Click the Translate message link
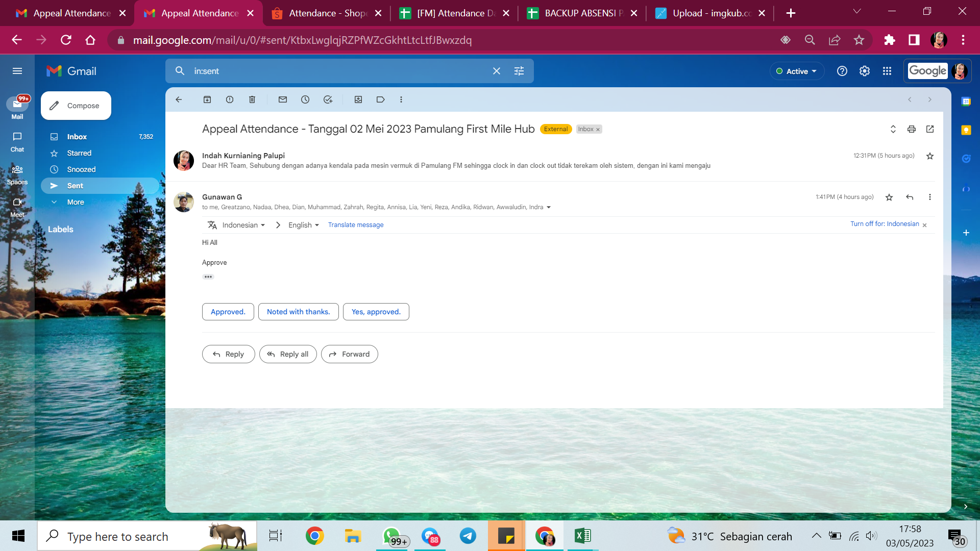The height and width of the screenshot is (551, 980). coord(356,225)
